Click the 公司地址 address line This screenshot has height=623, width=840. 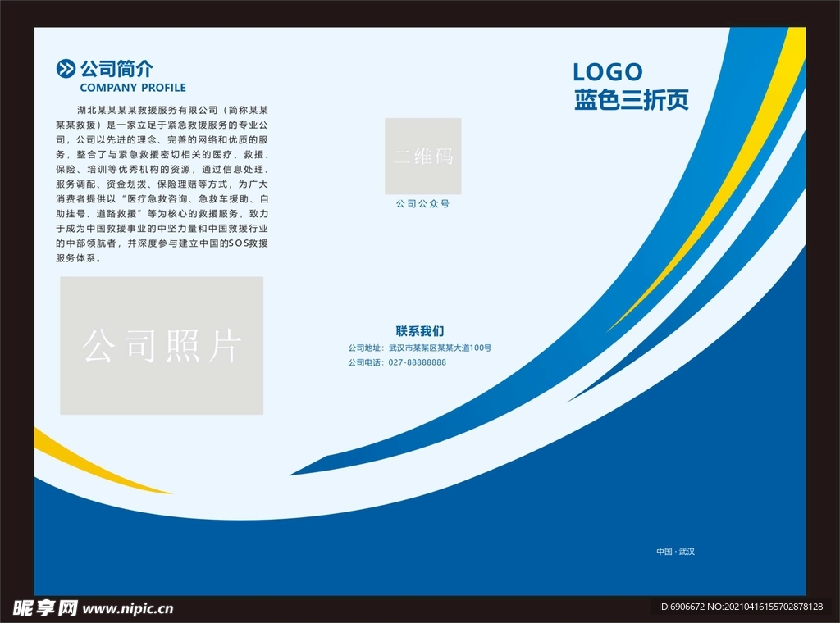tap(420, 348)
